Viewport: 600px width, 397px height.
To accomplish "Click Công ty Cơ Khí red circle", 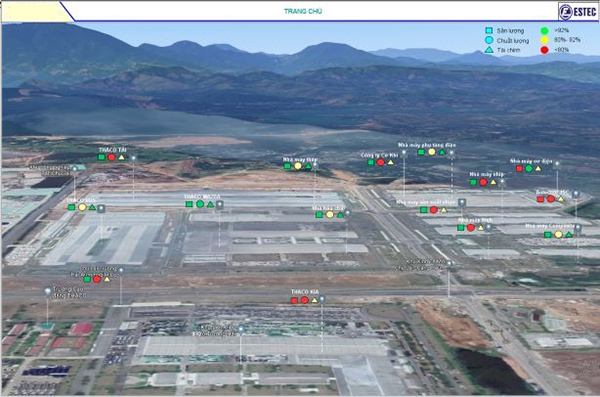I will pos(380,162).
